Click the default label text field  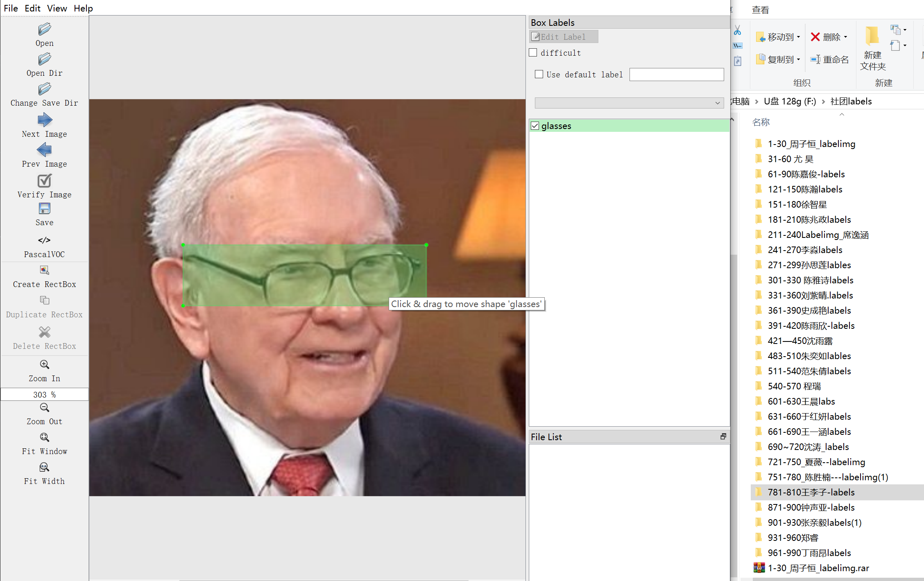click(x=676, y=75)
